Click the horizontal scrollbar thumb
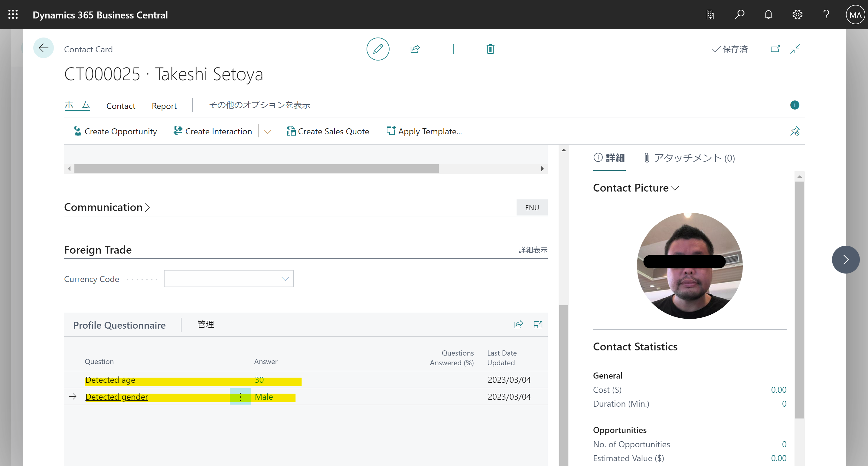 (256, 169)
